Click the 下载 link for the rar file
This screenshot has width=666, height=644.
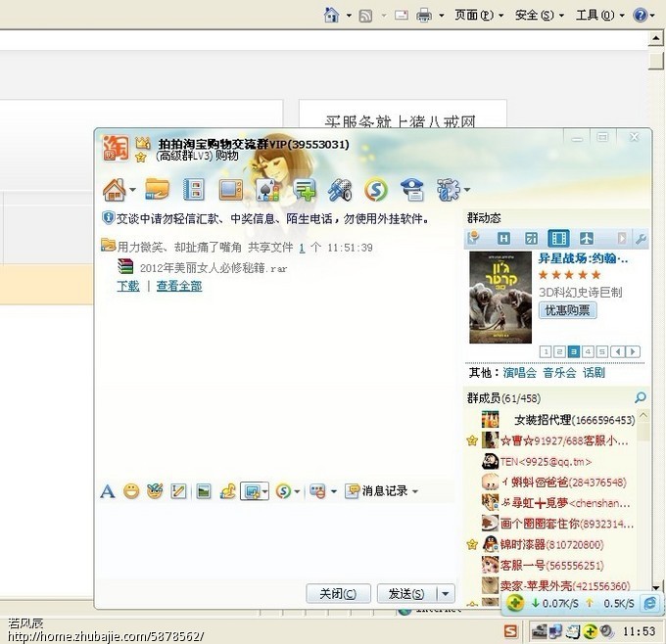click(128, 286)
